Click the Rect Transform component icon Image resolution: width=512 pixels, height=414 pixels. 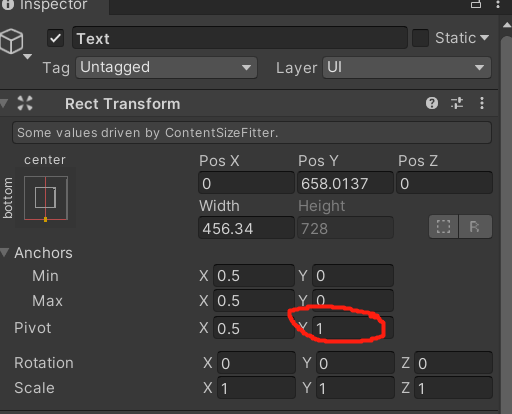click(25, 103)
